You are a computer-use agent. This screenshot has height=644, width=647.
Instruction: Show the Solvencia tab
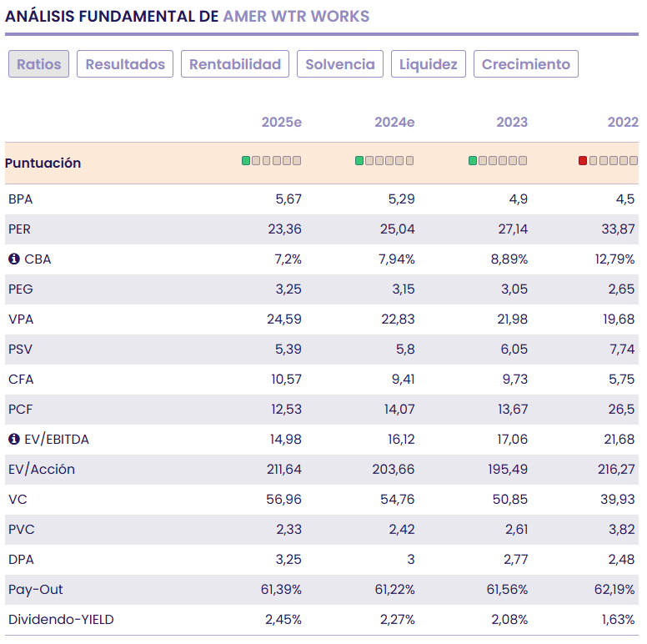(x=340, y=64)
